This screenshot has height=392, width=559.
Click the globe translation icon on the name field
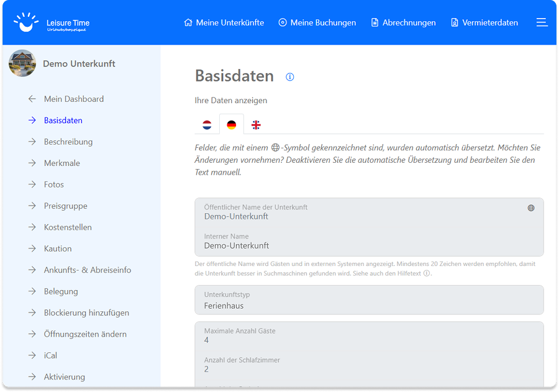point(531,207)
